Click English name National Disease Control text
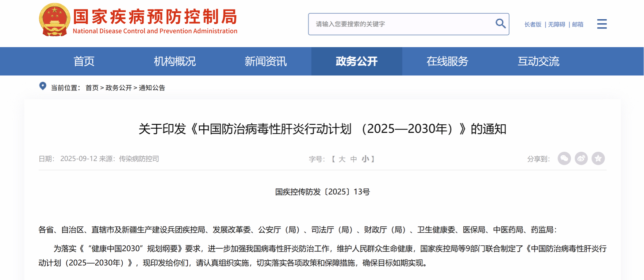Viewport: 644px width, 280px height. click(155, 31)
